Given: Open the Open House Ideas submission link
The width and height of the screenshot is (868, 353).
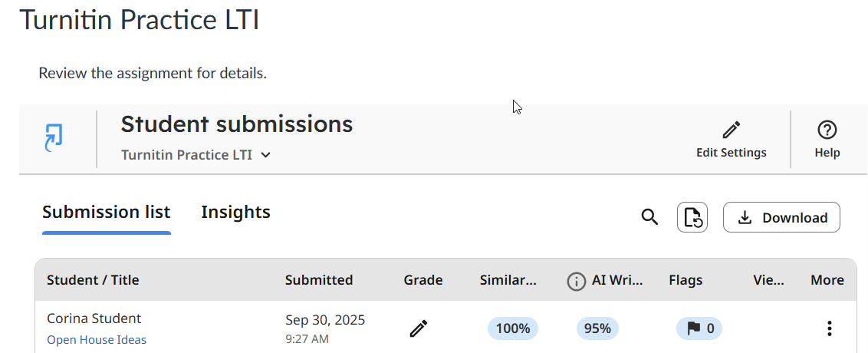Looking at the screenshot, I should coord(97,340).
